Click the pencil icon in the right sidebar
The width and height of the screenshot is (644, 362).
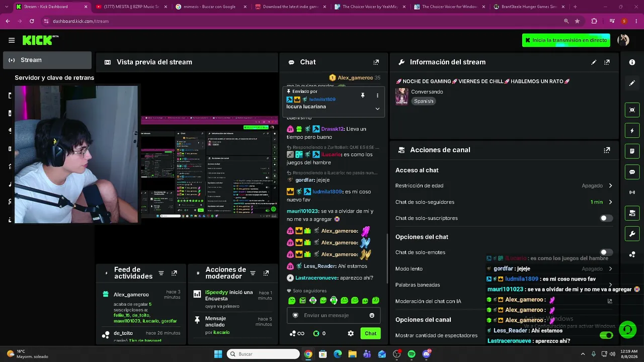[632, 83]
